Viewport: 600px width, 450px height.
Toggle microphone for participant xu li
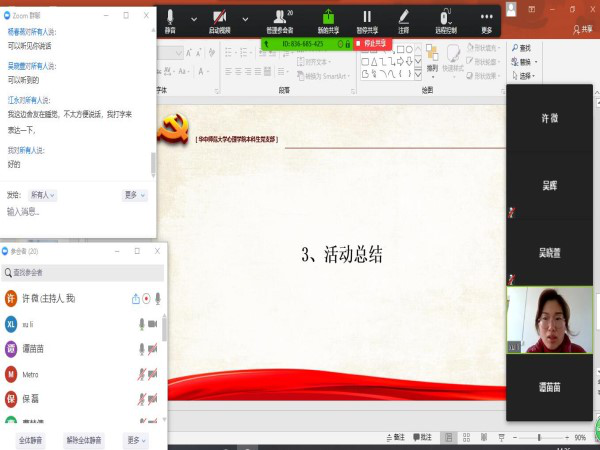pos(141,324)
